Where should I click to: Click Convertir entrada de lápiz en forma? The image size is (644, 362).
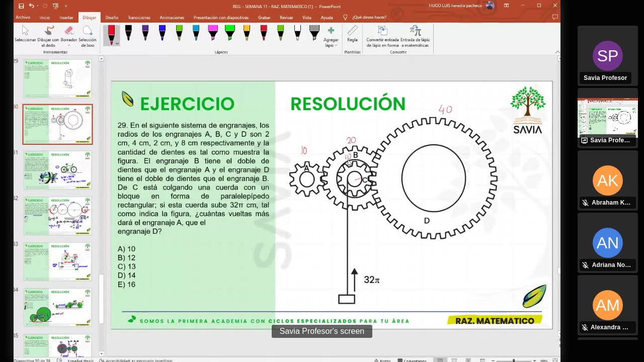(382, 36)
